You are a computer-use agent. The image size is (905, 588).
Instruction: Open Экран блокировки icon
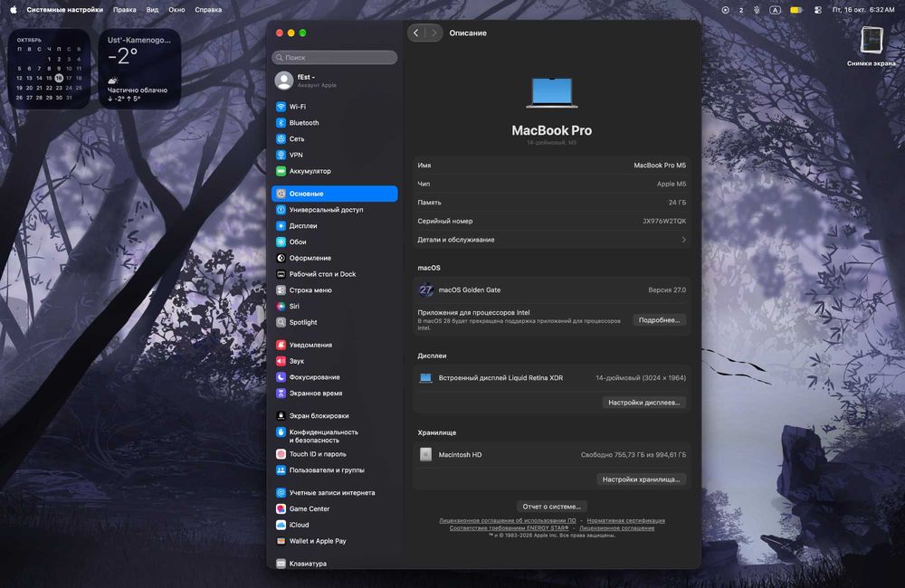coord(281,416)
